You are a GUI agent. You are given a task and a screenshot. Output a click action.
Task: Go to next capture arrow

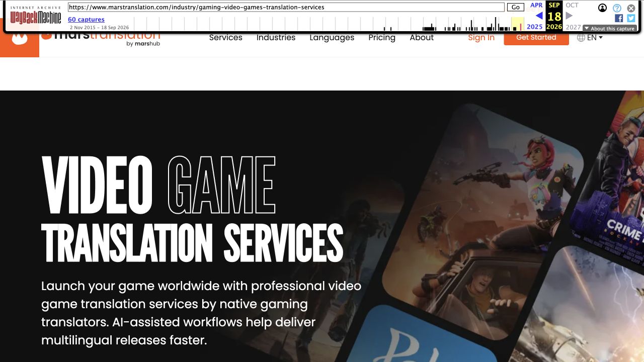(x=570, y=16)
